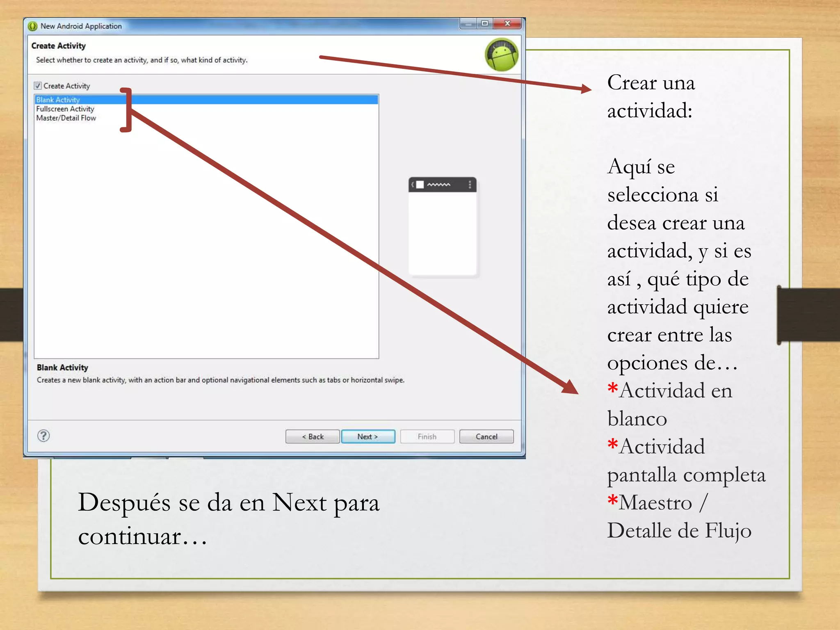The width and height of the screenshot is (840, 630).
Task: Toggle the Create Activity checkbox
Action: [x=38, y=86]
